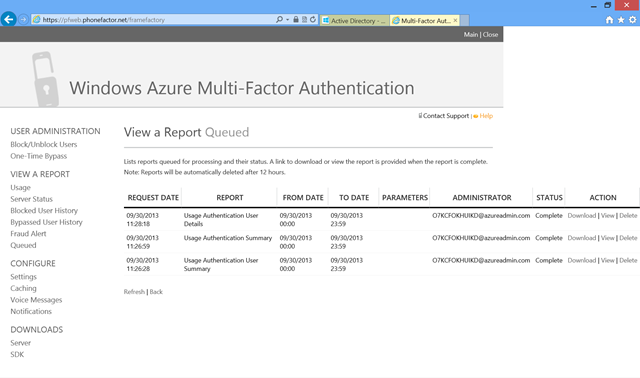Click the REQUEST DATE column header
640x378 pixels.
tap(153, 198)
